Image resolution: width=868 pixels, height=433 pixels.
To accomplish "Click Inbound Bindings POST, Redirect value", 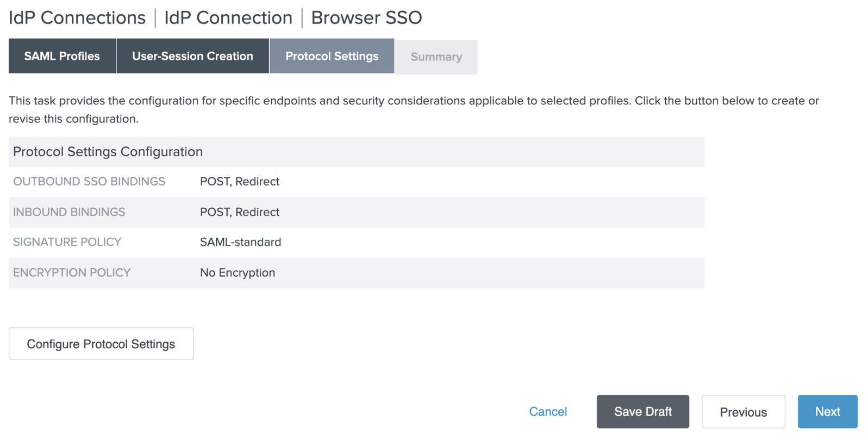I will pyautogui.click(x=240, y=212).
